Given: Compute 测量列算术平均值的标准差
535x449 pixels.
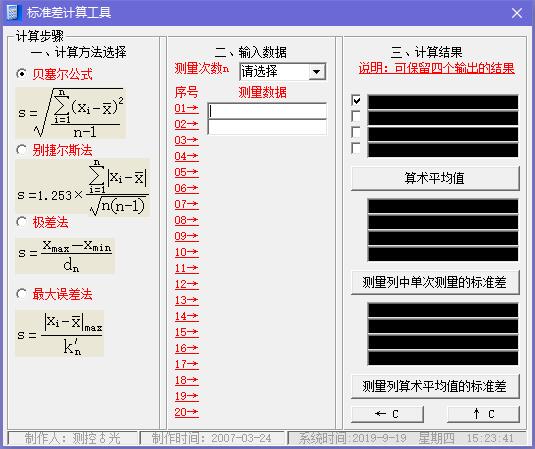Looking at the screenshot, I should (435, 386).
